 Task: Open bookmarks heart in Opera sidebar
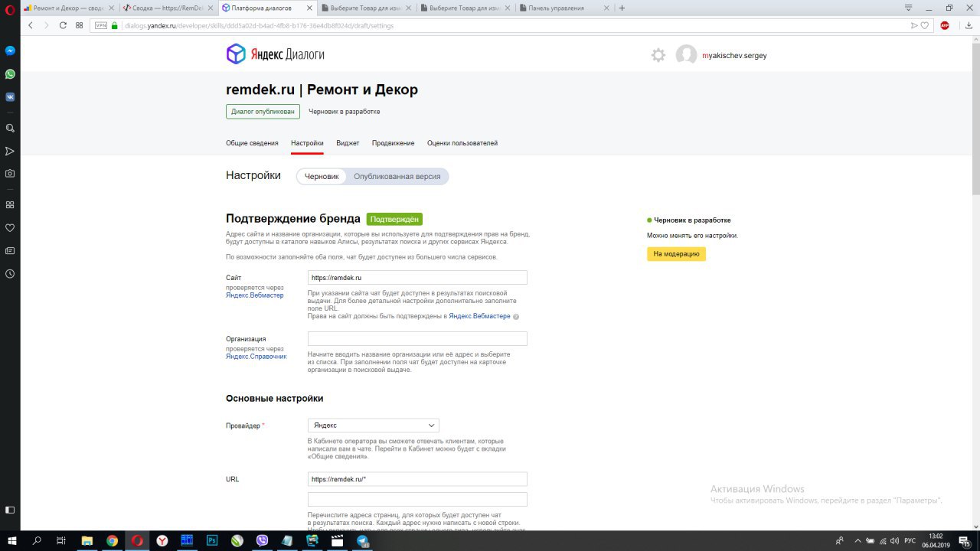point(10,228)
